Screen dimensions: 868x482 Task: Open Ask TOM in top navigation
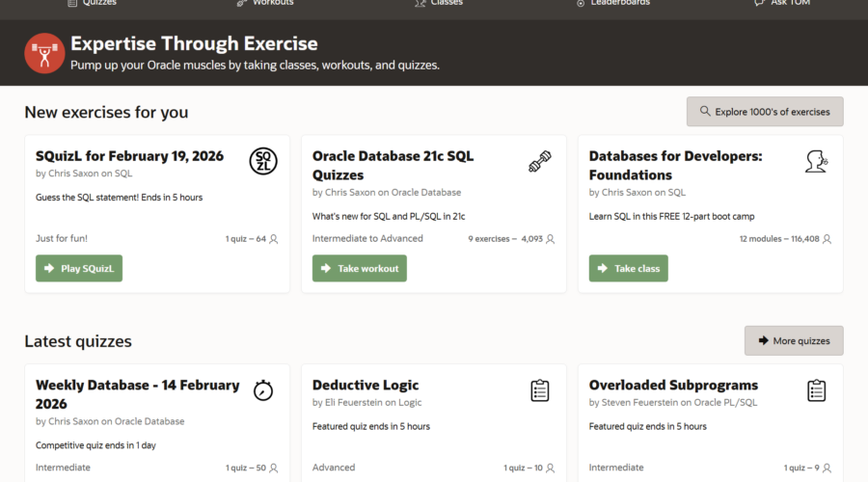click(x=782, y=3)
